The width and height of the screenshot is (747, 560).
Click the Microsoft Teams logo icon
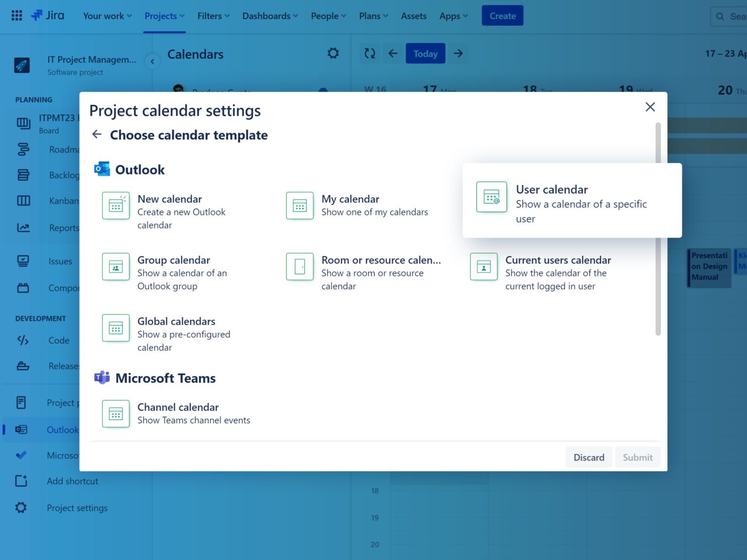click(x=102, y=378)
